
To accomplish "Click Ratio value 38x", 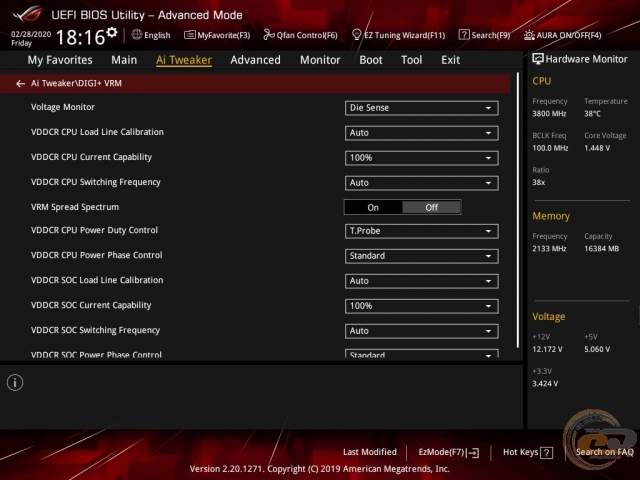I will [x=539, y=182].
